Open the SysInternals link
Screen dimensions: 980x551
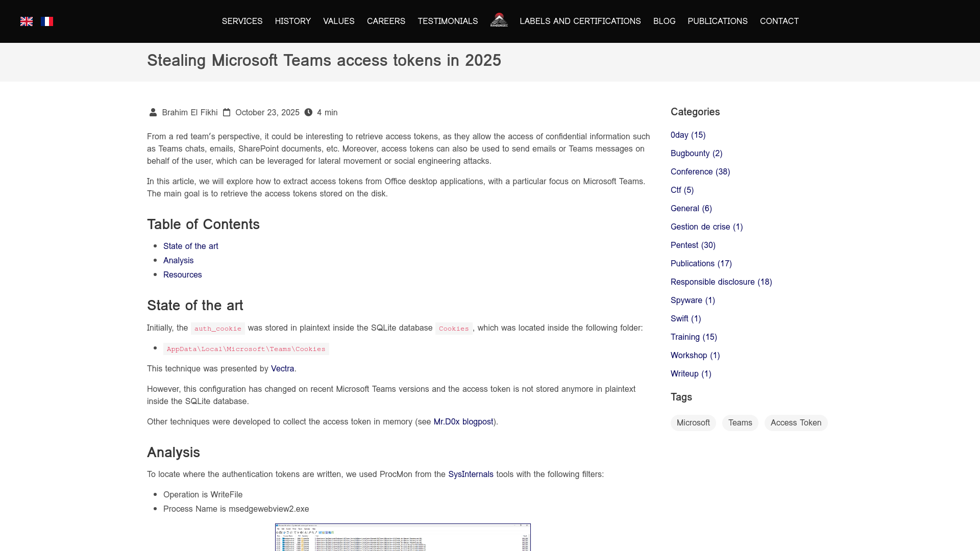click(470, 474)
